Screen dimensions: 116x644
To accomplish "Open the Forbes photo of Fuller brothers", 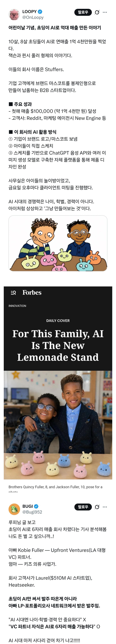I will (x=58, y=425).
